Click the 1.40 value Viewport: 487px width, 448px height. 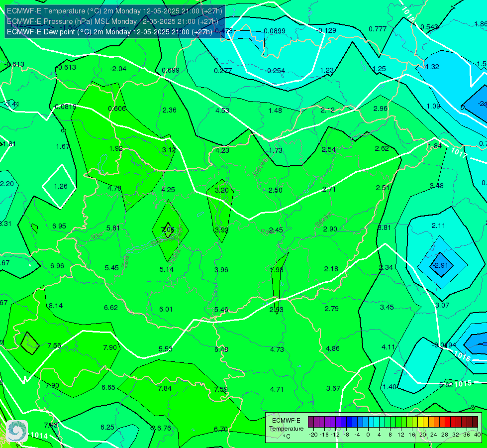click(390, 387)
